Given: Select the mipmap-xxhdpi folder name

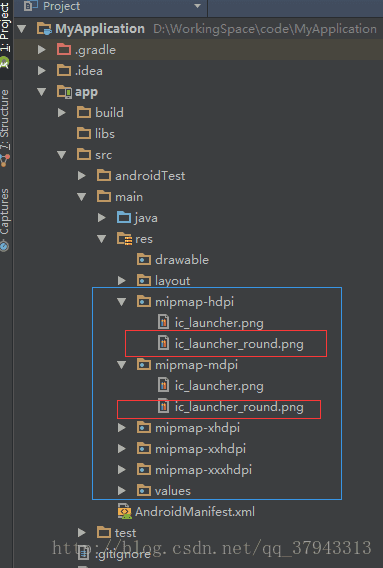Looking at the screenshot, I should coord(200,449).
